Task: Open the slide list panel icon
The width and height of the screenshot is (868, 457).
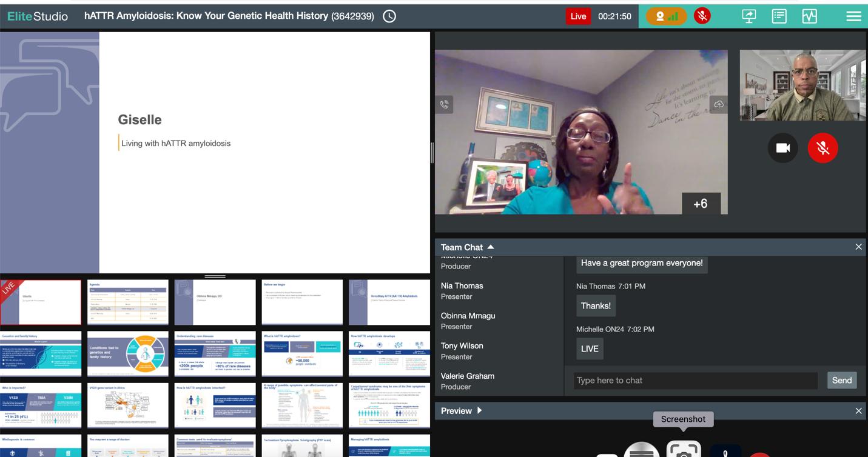Action: point(779,16)
